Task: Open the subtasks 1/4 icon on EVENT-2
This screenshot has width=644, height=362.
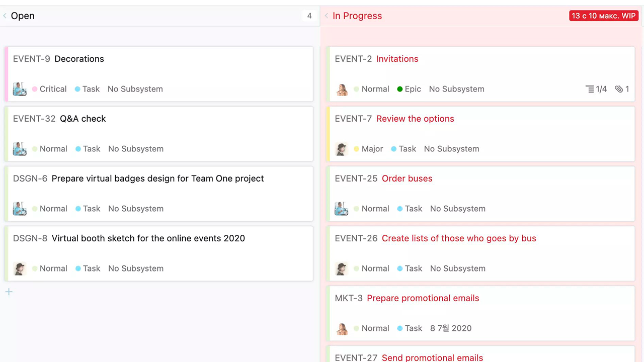Action: [596, 89]
